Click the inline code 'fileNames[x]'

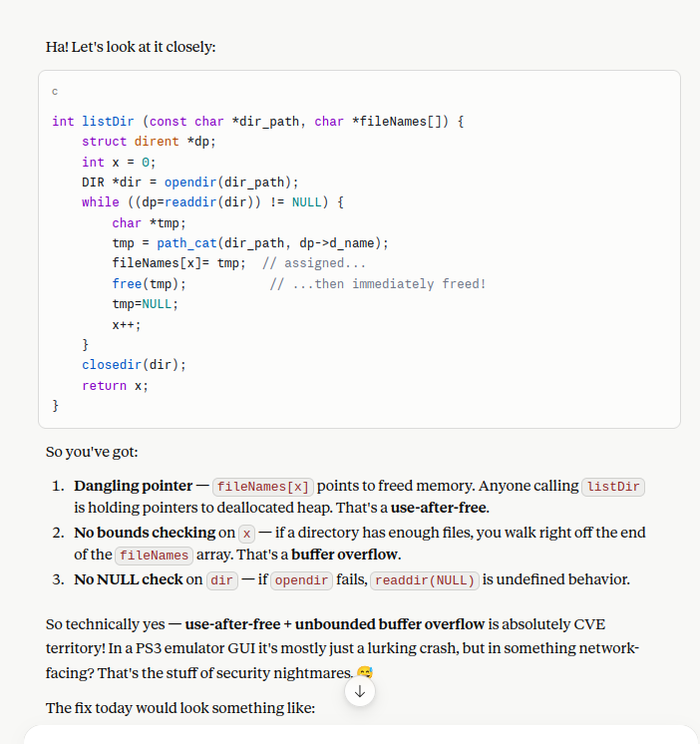point(263,487)
